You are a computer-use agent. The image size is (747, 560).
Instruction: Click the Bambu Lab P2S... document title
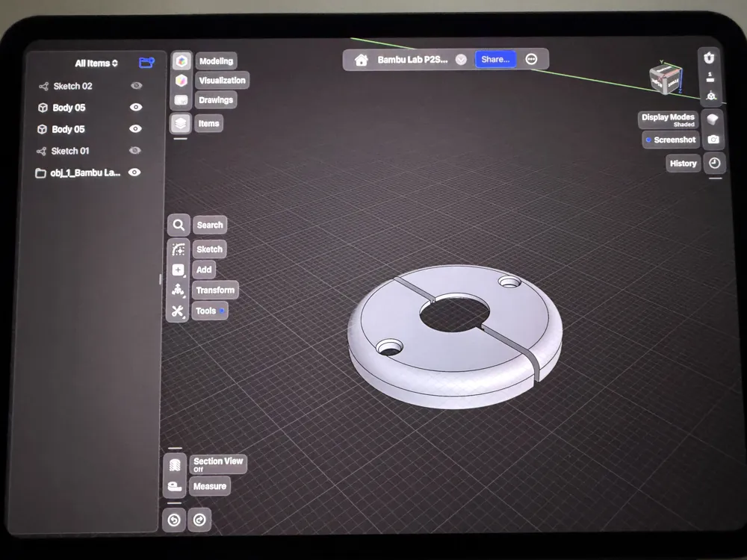412,60
